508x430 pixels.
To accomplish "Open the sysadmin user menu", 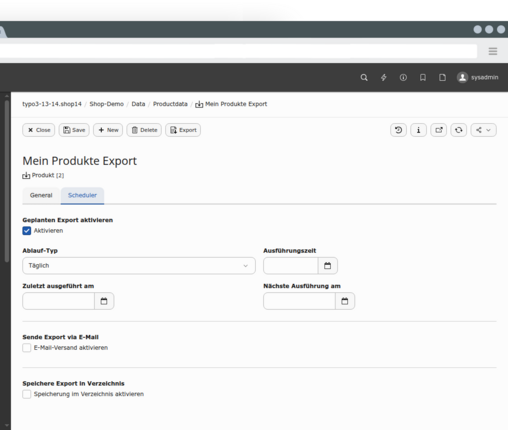I will (x=478, y=78).
